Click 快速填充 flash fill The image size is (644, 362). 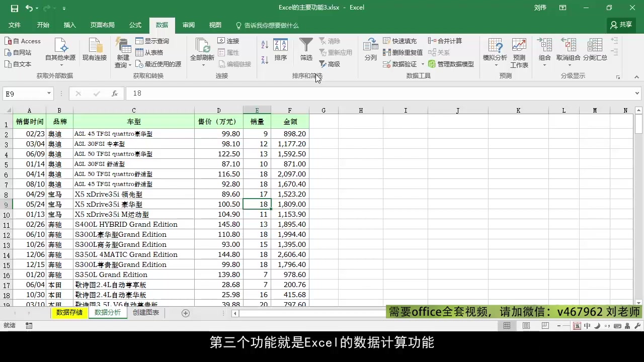click(x=400, y=41)
